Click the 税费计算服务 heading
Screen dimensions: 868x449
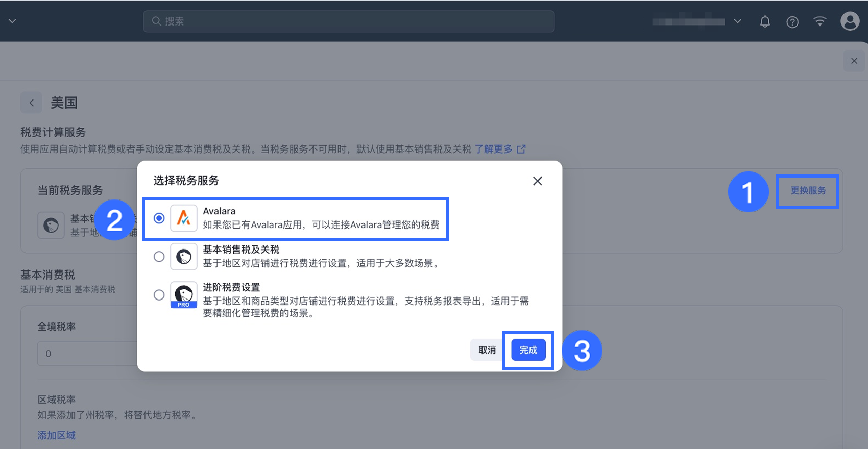click(x=53, y=132)
